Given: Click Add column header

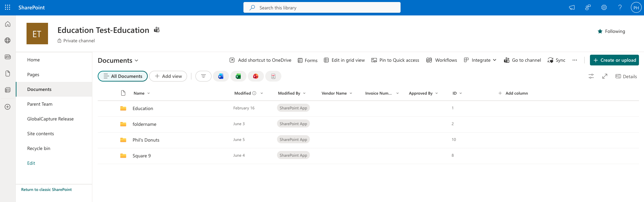Looking at the screenshot, I should 513,93.
